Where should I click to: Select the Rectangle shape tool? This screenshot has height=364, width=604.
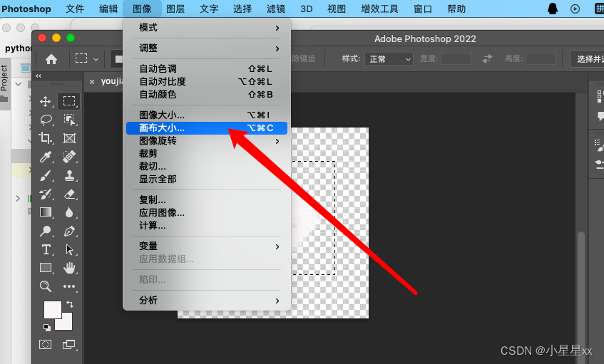point(46,268)
